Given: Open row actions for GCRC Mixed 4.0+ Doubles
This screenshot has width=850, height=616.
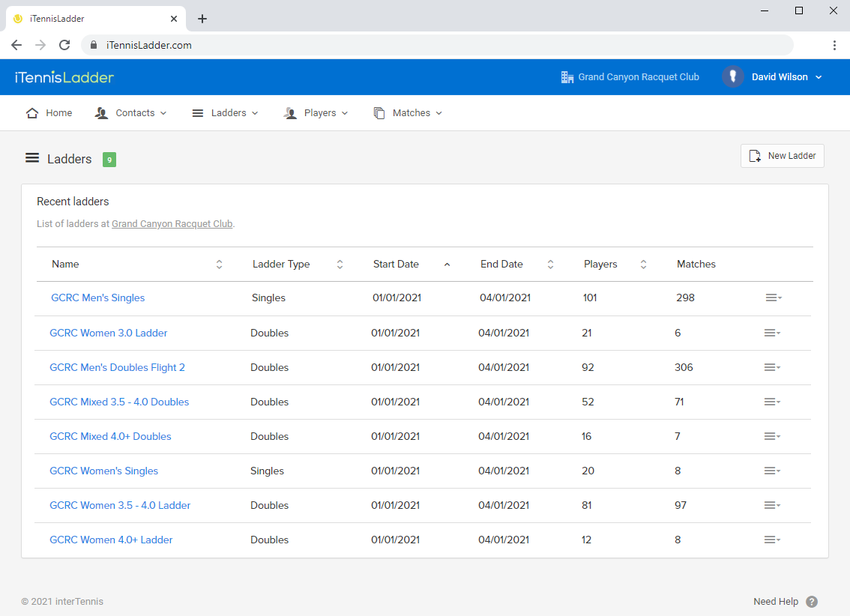Looking at the screenshot, I should [x=772, y=436].
